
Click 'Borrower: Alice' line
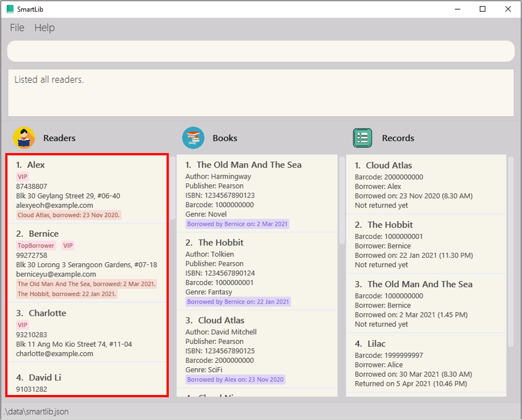(x=379, y=365)
